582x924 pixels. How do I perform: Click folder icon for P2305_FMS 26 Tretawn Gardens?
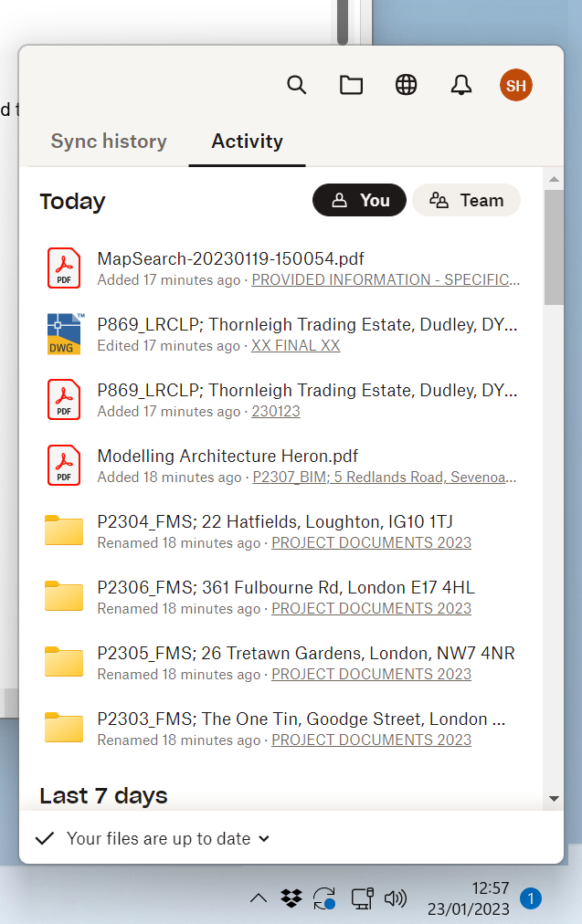coord(64,662)
